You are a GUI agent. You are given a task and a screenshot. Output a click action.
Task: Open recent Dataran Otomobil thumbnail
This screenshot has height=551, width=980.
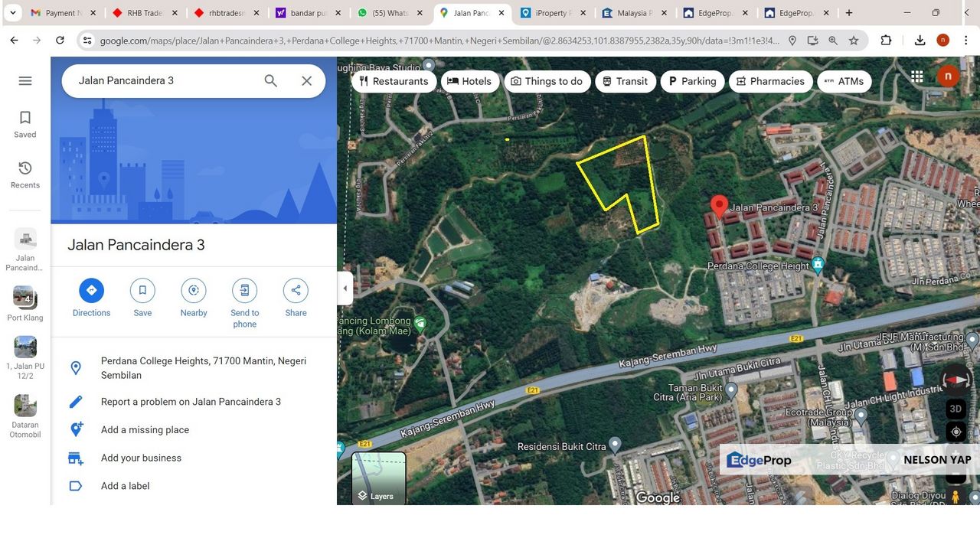point(25,416)
